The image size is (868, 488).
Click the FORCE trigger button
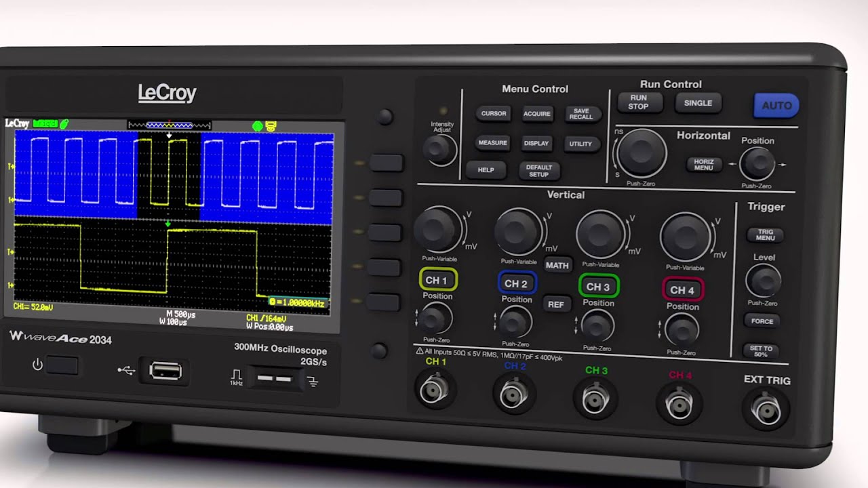(762, 321)
